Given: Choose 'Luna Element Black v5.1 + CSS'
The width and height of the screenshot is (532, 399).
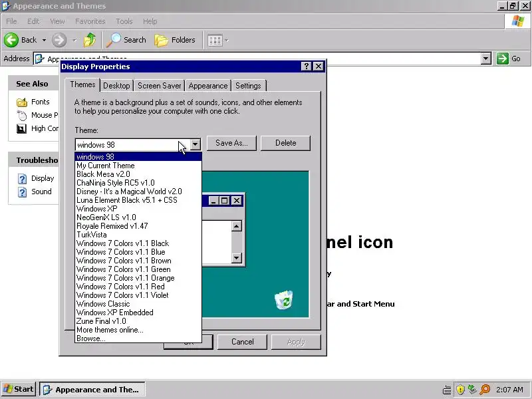Looking at the screenshot, I should pos(138,200).
